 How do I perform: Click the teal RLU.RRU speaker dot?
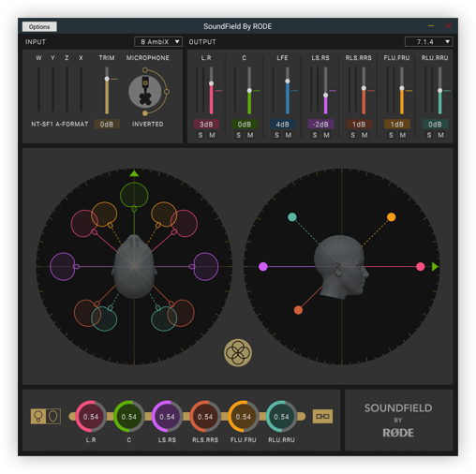pyautogui.click(x=292, y=217)
